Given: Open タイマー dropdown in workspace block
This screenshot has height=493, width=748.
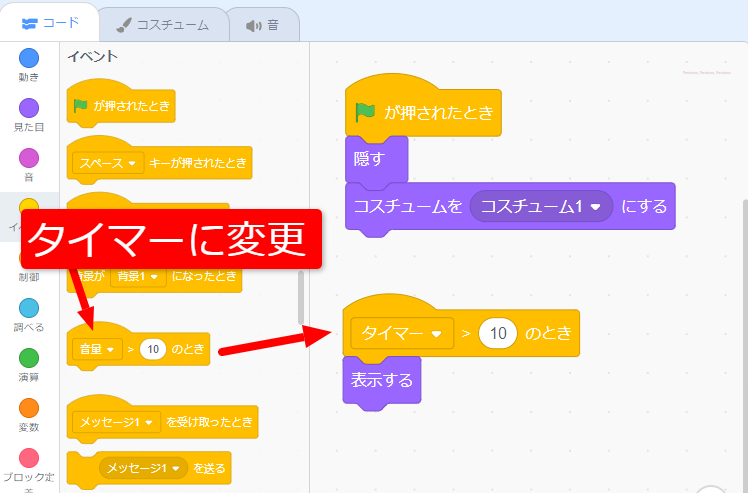Looking at the screenshot, I should tap(402, 333).
